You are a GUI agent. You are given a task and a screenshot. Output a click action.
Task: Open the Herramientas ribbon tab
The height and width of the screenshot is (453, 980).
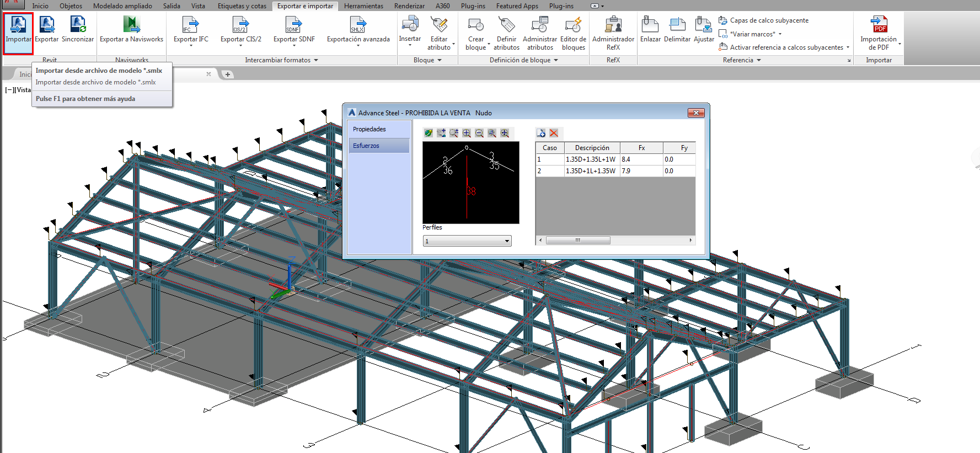pos(363,6)
